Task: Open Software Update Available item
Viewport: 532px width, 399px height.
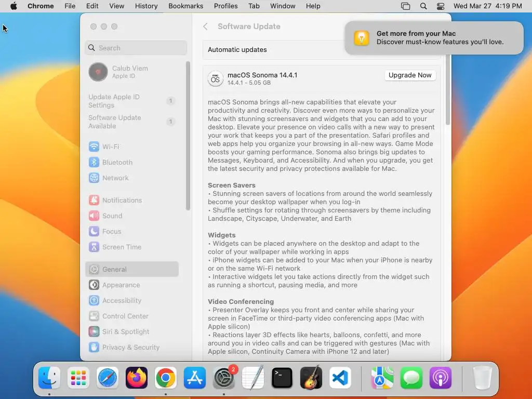Action: tap(131, 122)
